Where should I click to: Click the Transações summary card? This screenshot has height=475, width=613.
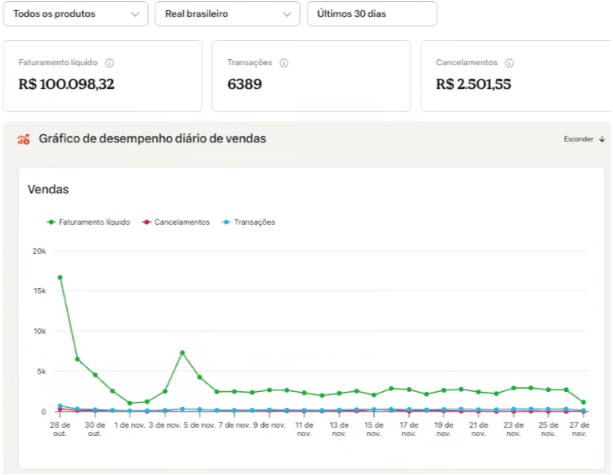coord(311,76)
